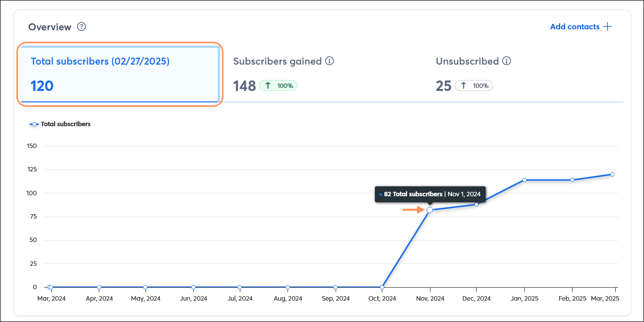This screenshot has height=322, width=644.
Task: Click the 'Nov, 2024' axis label
Action: coord(430,299)
